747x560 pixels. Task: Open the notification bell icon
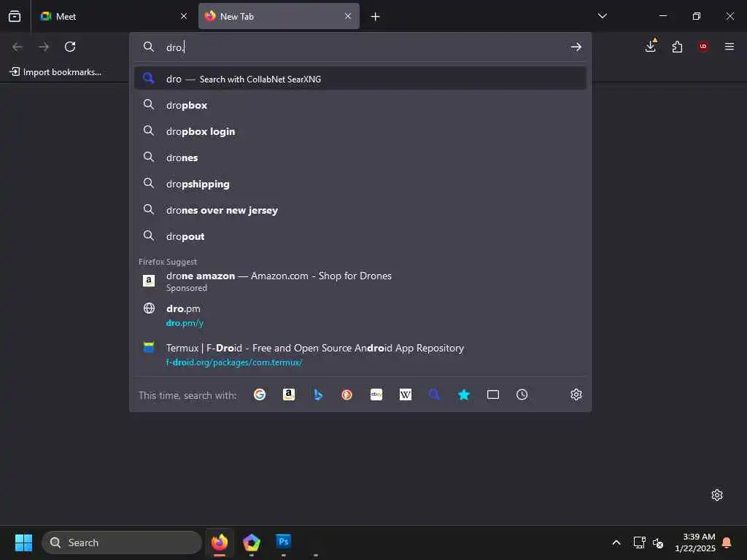(x=727, y=542)
